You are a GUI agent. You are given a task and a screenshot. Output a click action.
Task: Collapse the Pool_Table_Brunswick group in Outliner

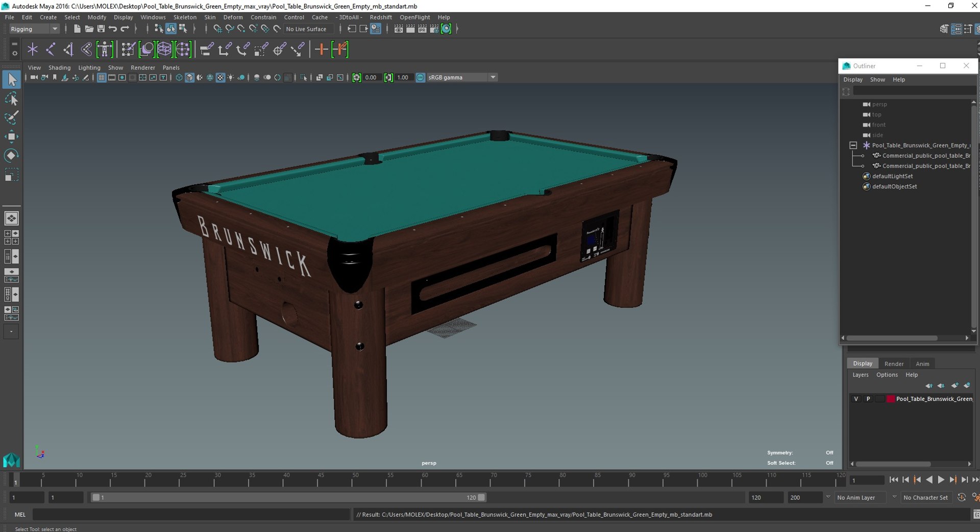tap(853, 146)
